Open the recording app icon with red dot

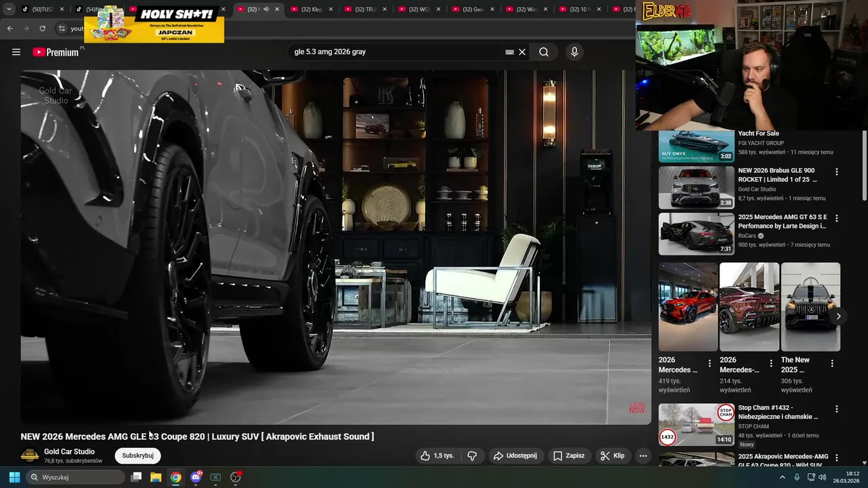[x=236, y=477]
